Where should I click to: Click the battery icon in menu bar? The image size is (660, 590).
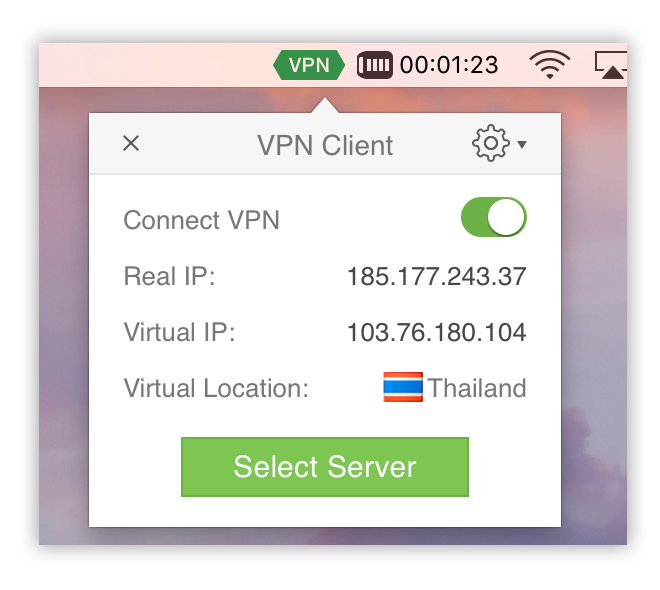(x=375, y=65)
